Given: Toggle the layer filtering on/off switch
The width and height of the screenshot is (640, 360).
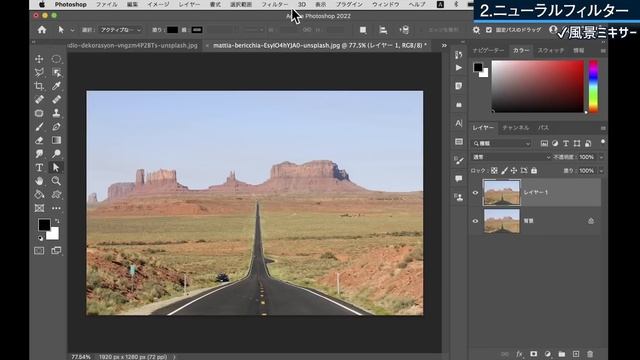Looking at the screenshot, I should pos(603,142).
